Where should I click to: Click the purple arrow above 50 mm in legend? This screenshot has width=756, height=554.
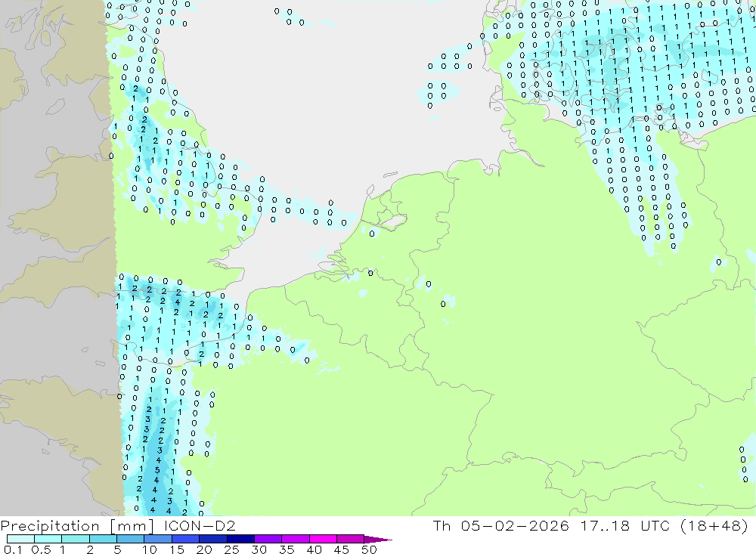[378, 540]
